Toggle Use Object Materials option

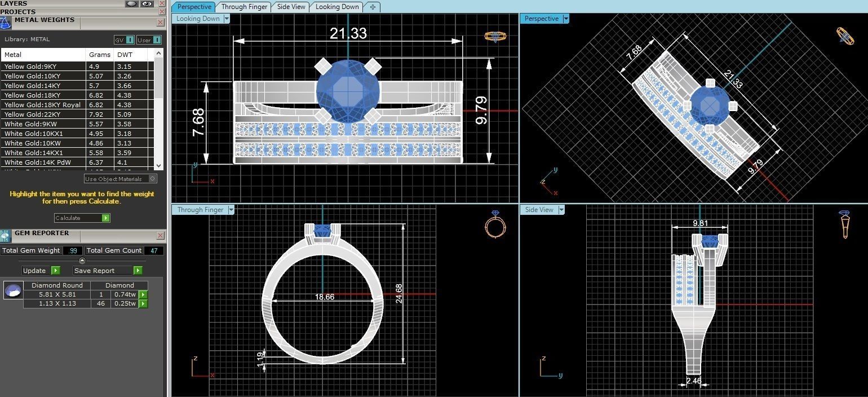click(x=121, y=179)
